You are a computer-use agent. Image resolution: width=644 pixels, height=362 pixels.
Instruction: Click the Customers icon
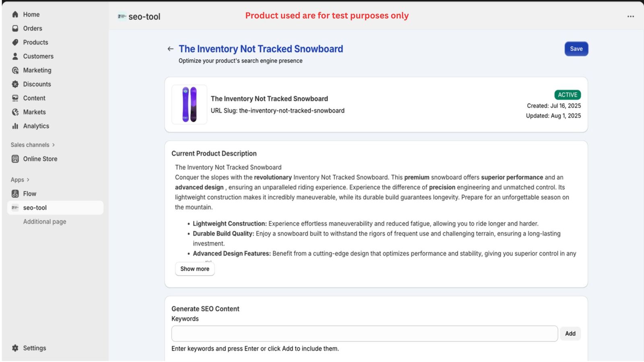click(15, 56)
